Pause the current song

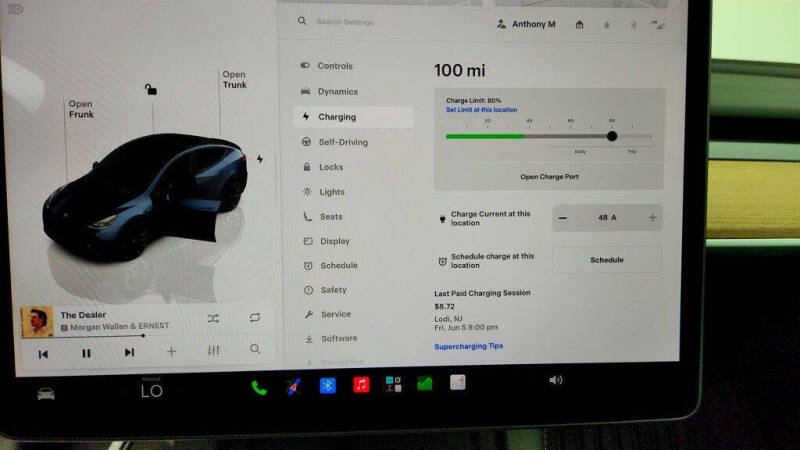click(86, 353)
